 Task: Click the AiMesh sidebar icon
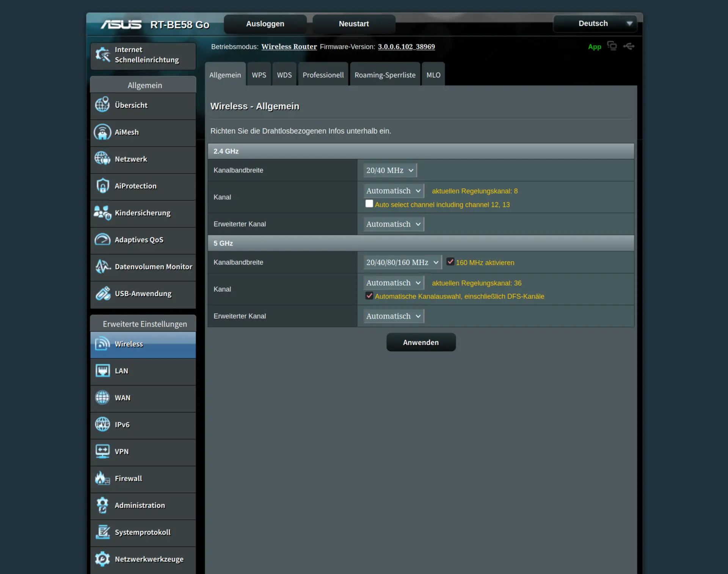pyautogui.click(x=102, y=132)
